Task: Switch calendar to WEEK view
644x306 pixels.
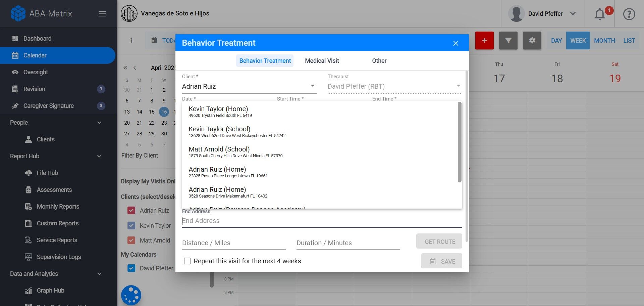Action: point(578,41)
